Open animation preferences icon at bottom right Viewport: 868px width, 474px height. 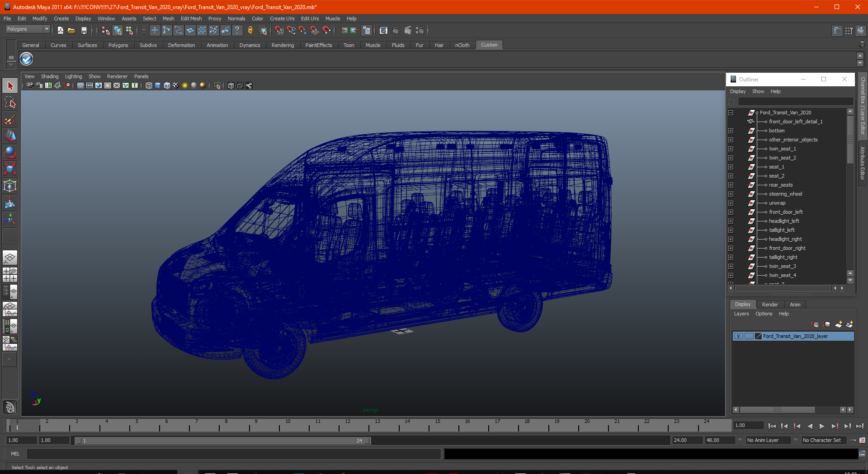click(x=863, y=440)
